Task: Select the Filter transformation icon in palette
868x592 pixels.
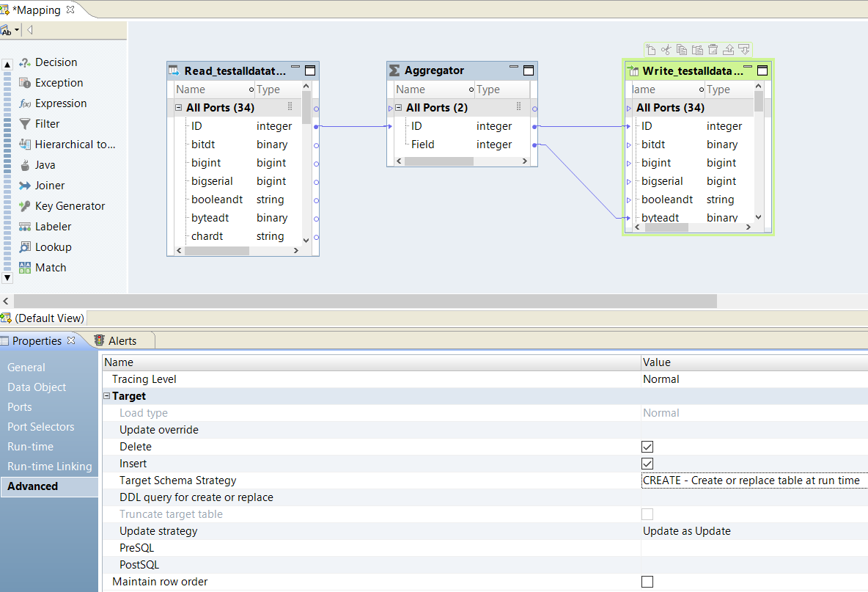Action: 25,124
